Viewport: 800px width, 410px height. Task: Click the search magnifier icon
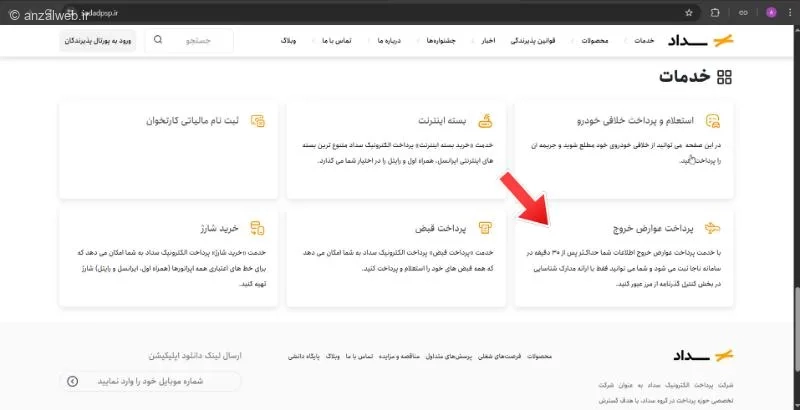click(158, 40)
